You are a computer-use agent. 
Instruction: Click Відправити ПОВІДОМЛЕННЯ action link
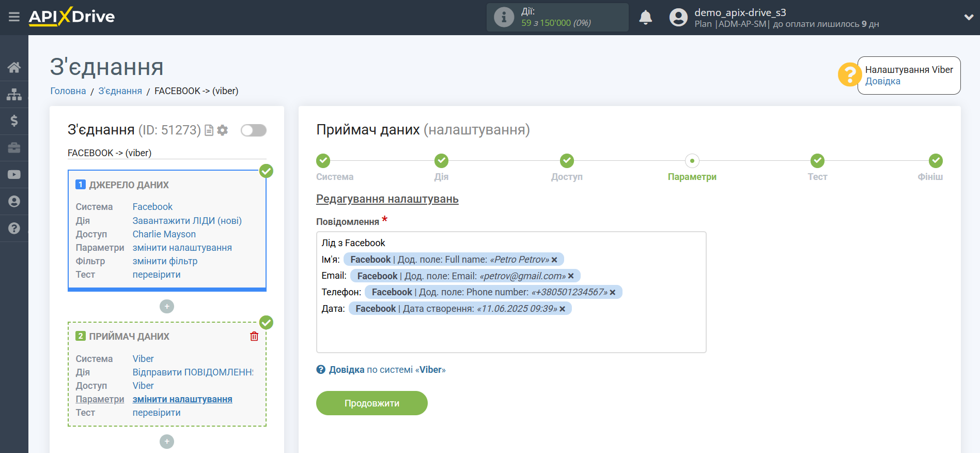coord(193,372)
